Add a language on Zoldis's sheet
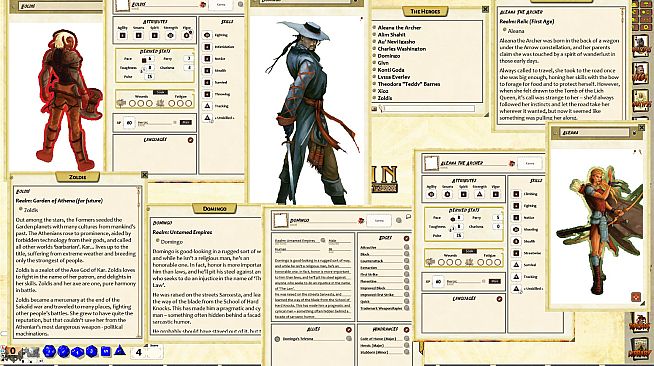This screenshot has width=654, height=366. (190, 140)
